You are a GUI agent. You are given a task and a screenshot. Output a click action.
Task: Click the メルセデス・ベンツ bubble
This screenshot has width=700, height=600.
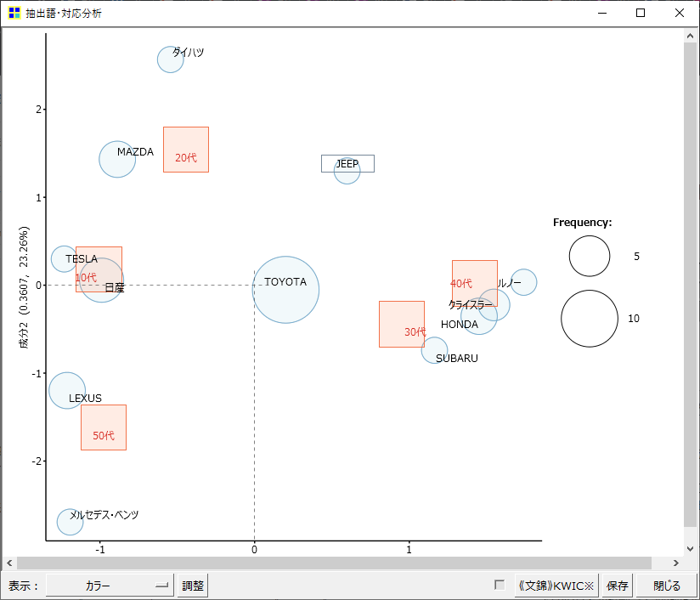[x=71, y=522]
